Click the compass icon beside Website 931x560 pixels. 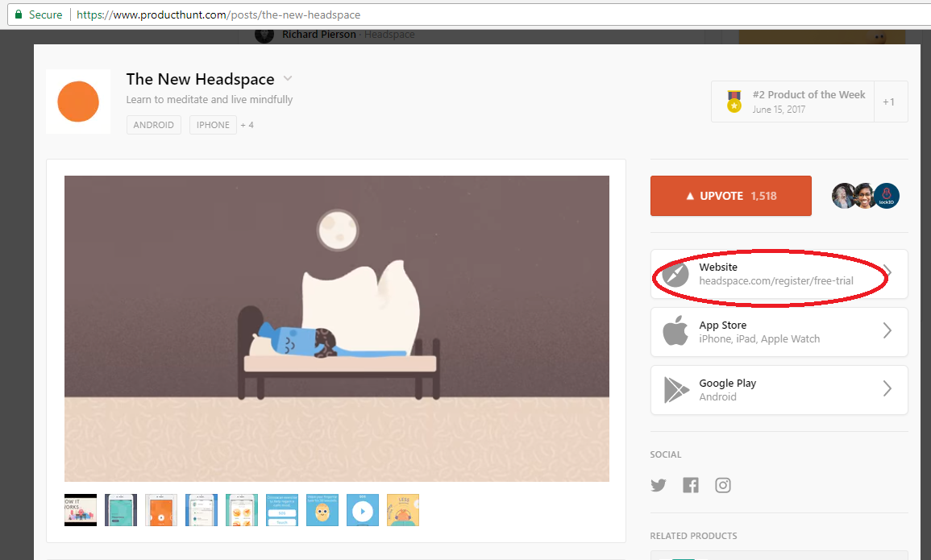[x=675, y=274]
